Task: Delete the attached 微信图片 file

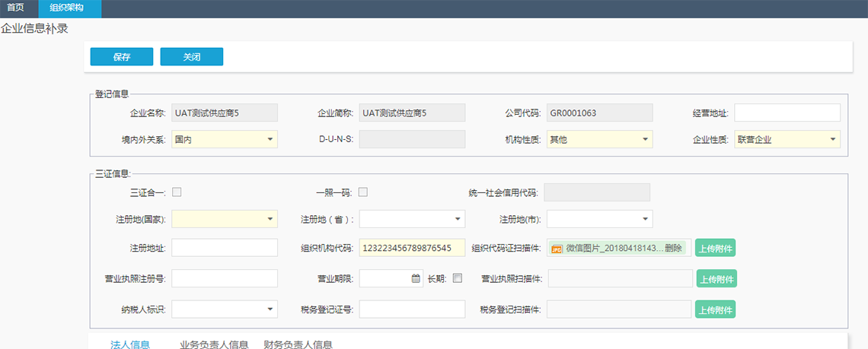Action: pyautogui.click(x=673, y=249)
